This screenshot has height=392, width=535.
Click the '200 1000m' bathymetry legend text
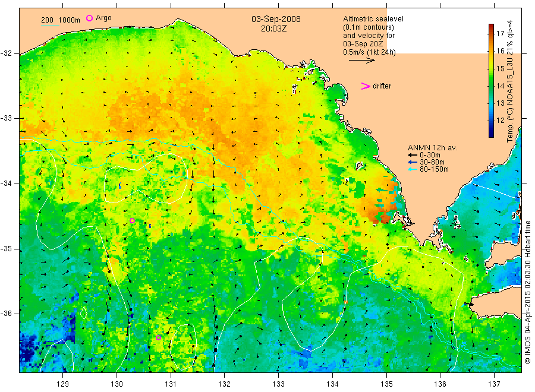61,20
